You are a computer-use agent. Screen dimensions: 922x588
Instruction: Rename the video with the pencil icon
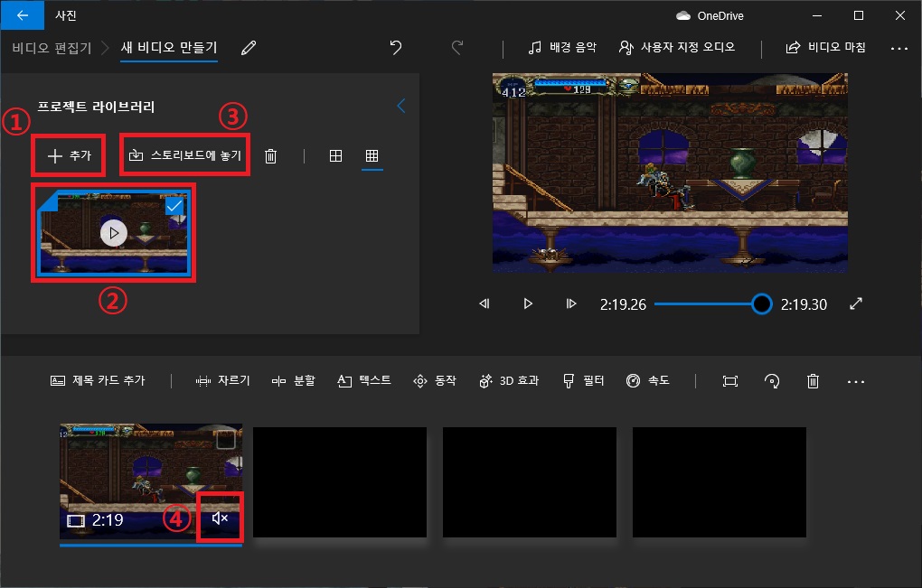249,48
